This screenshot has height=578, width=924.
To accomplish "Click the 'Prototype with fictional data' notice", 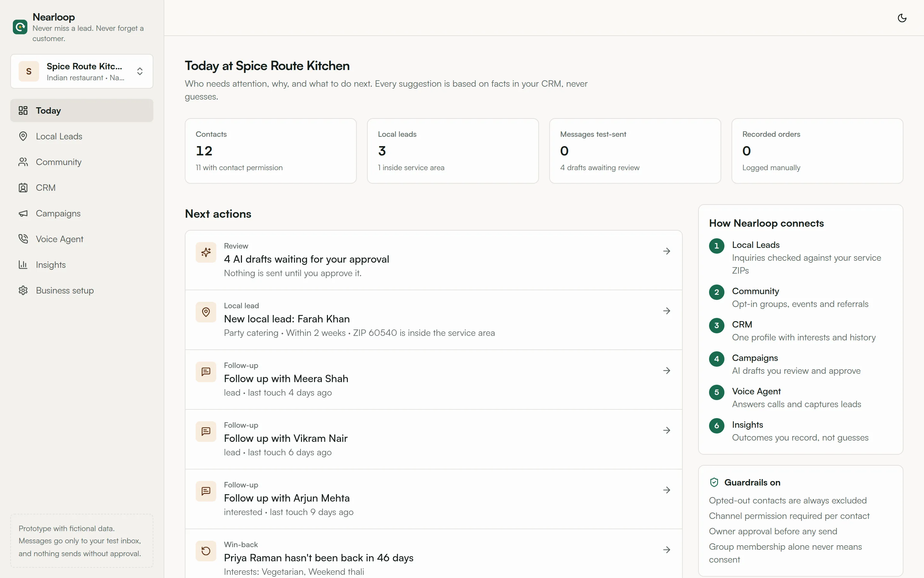I will click(82, 541).
